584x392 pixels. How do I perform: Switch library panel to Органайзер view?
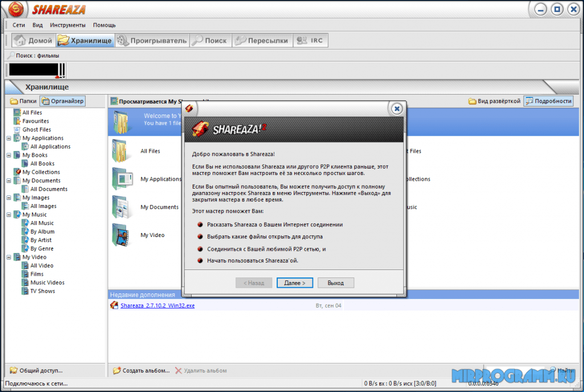click(x=63, y=101)
